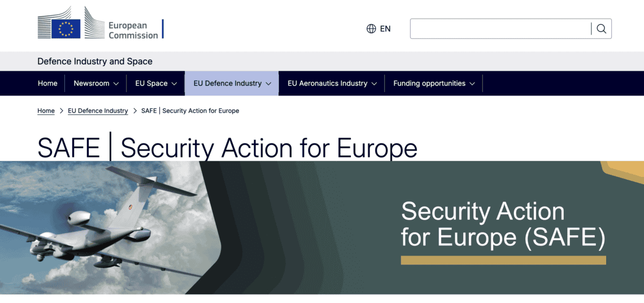Image resolution: width=644 pixels, height=303 pixels.
Task: Open the Funding opportunities menu
Action: coord(429,83)
